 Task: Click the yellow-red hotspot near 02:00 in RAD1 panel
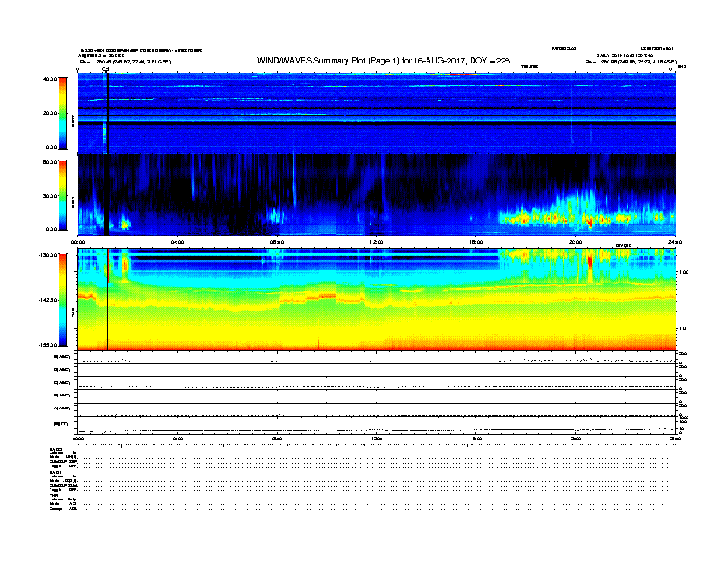(x=124, y=224)
